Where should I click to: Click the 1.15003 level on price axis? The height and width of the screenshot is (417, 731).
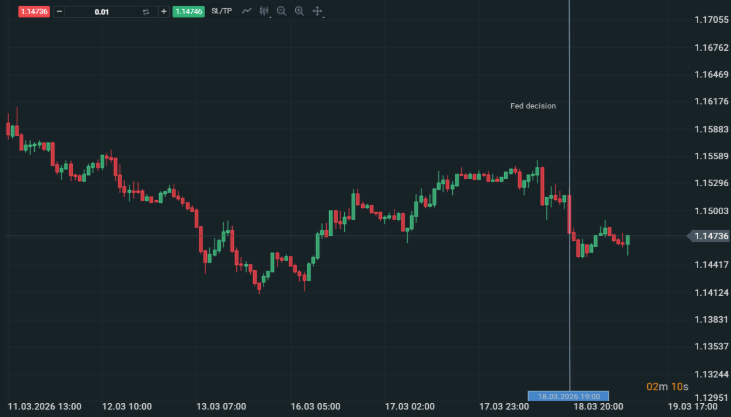click(x=711, y=211)
